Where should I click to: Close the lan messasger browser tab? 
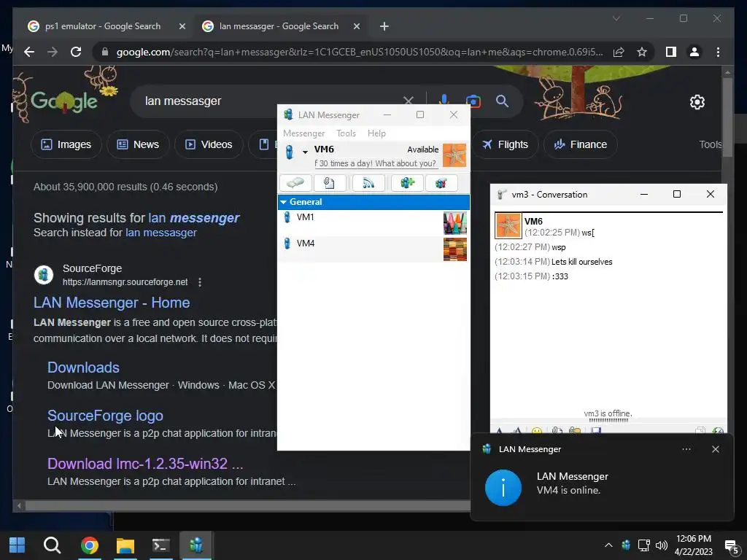tap(356, 26)
